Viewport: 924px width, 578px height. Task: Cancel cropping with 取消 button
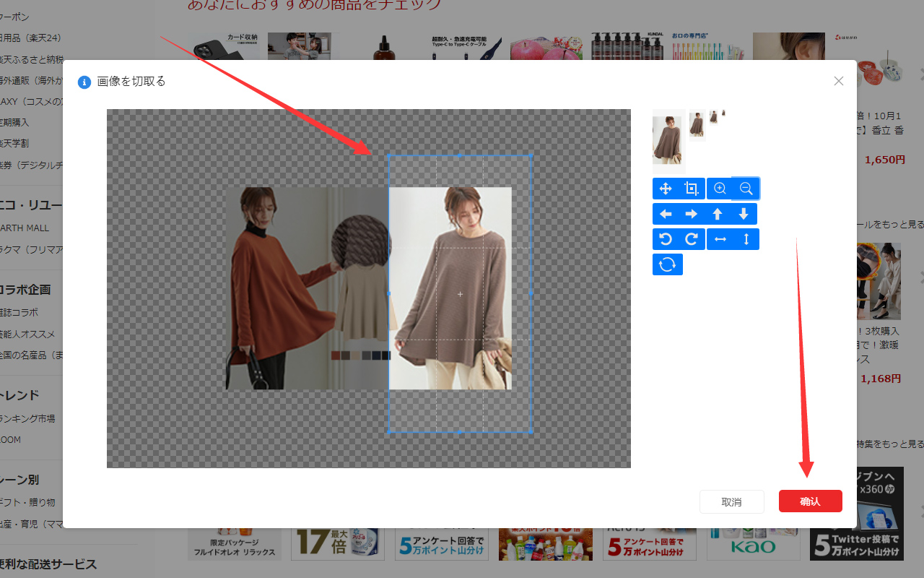731,501
